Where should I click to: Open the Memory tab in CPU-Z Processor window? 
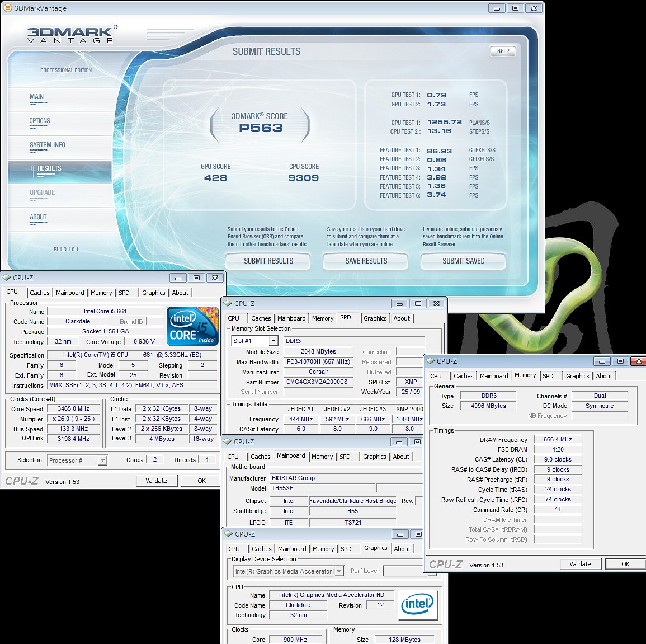pyautogui.click(x=101, y=293)
